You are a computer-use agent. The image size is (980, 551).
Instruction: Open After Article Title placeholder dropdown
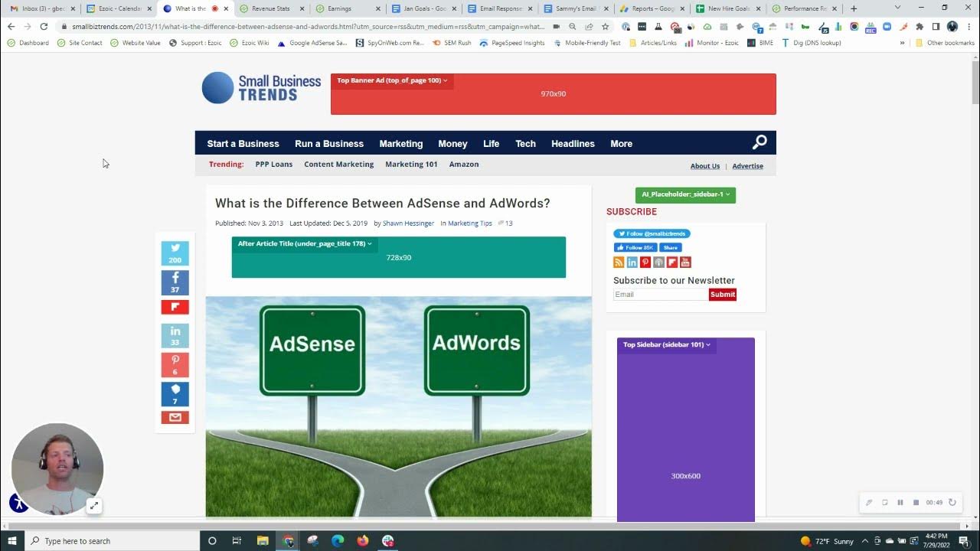point(305,244)
